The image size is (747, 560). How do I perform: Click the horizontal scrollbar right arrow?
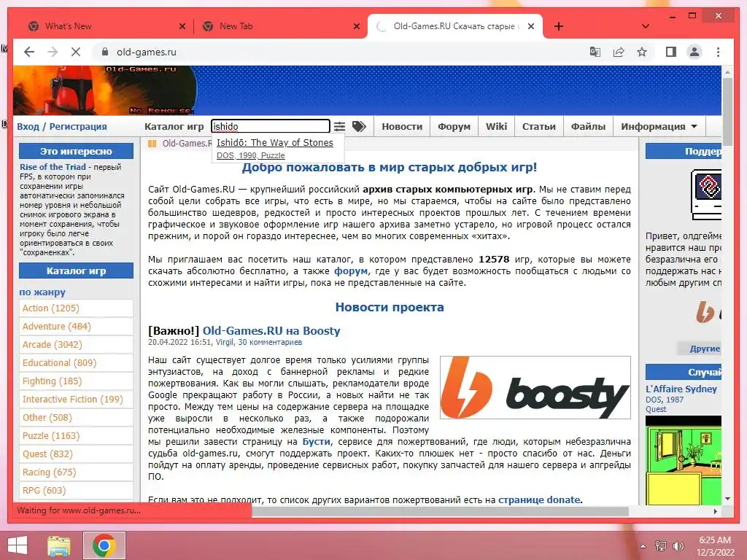click(x=715, y=511)
